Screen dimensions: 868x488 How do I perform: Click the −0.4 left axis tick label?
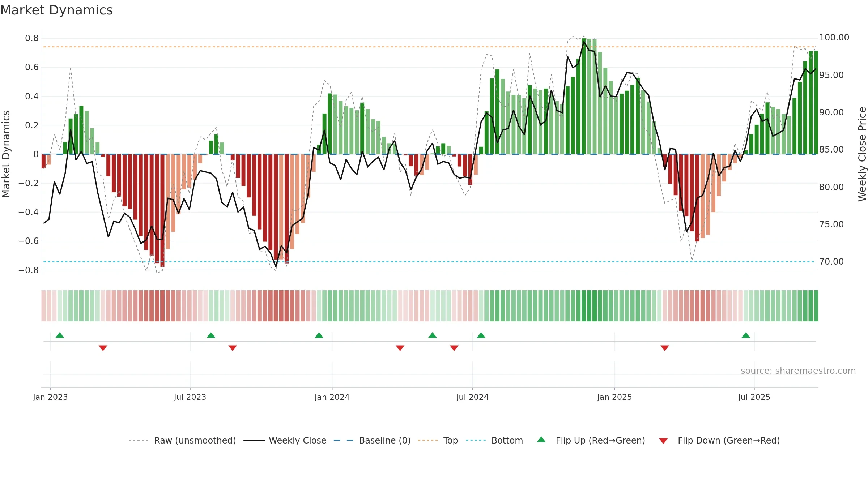tap(29, 212)
